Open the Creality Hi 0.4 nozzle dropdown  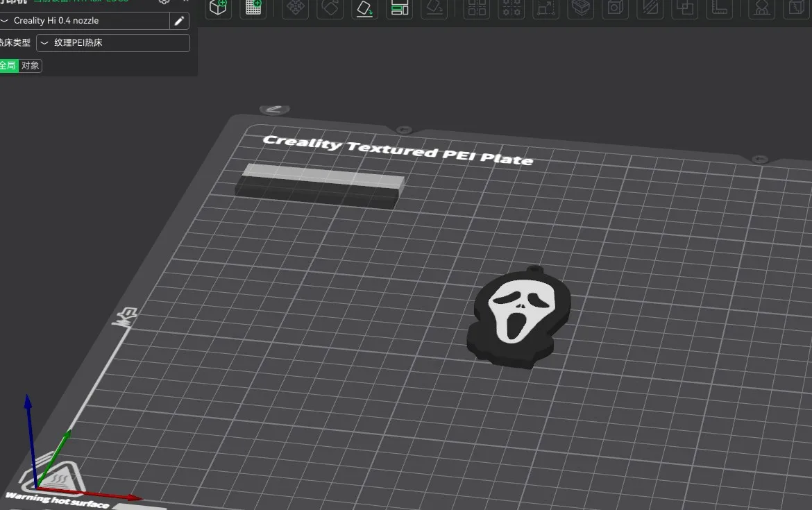85,21
